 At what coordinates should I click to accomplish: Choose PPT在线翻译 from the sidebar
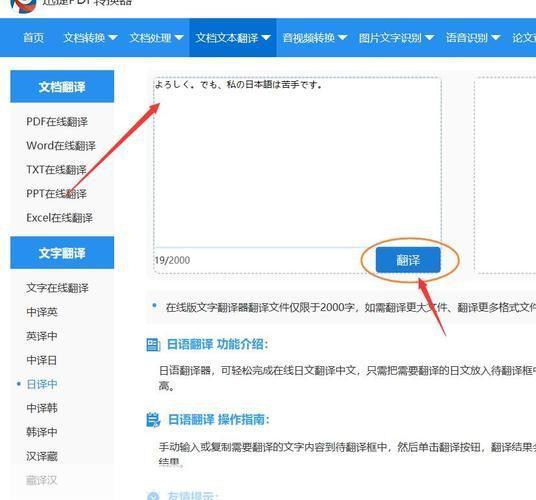[56, 194]
